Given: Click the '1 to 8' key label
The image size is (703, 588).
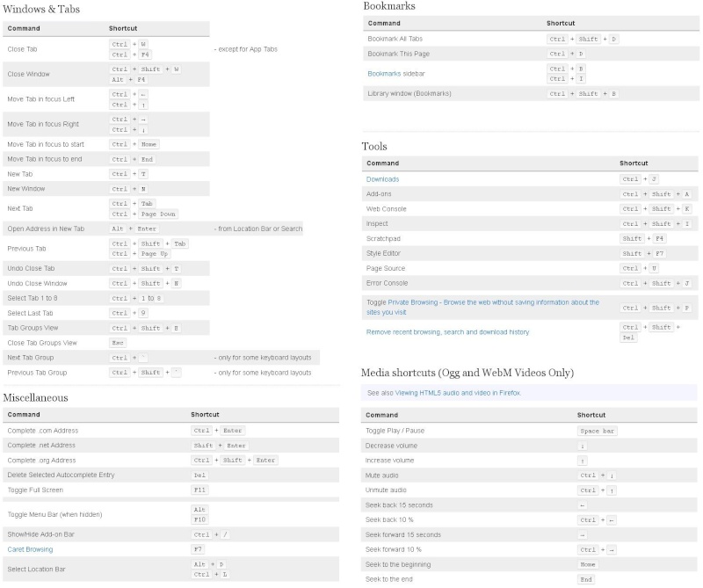Looking at the screenshot, I should (151, 298).
